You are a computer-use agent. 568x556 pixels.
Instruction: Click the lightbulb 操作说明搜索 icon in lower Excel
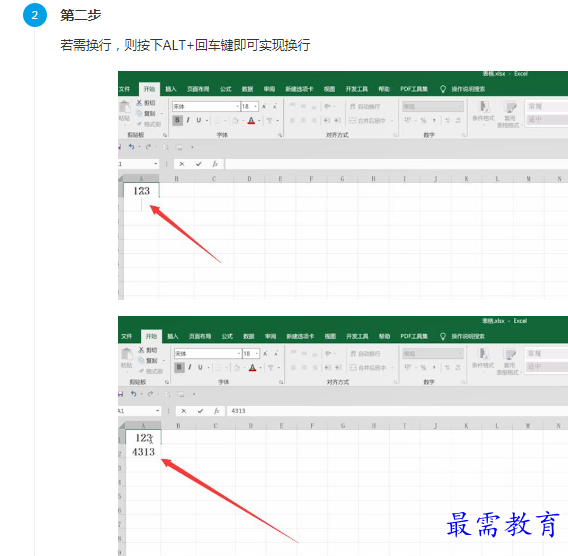[x=443, y=336]
